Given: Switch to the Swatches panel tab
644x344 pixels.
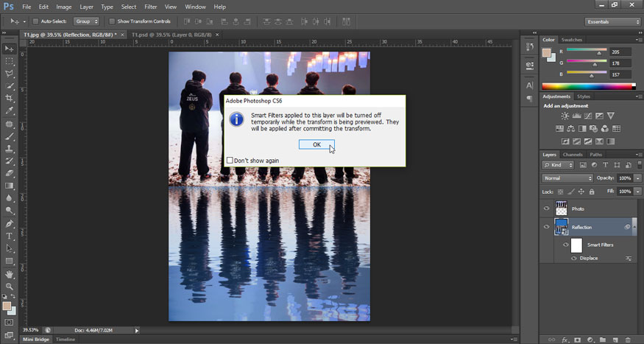Looking at the screenshot, I should point(571,40).
